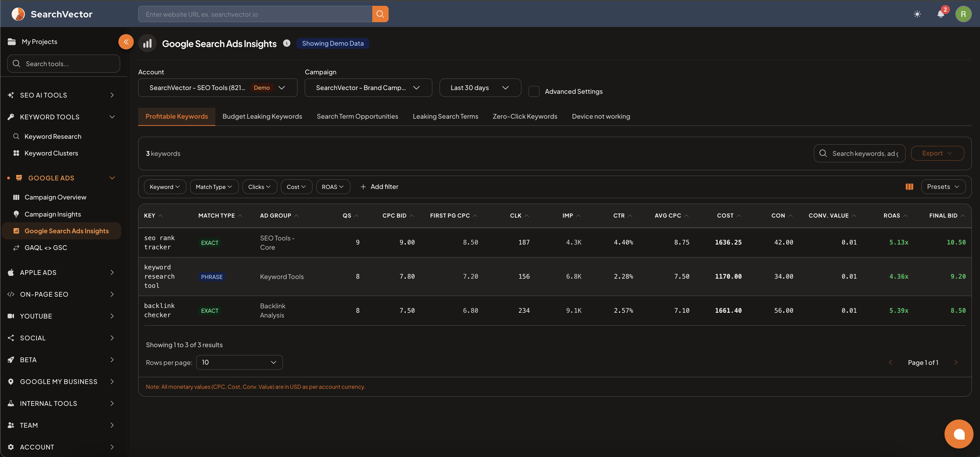The height and width of the screenshot is (457, 980).
Task: Switch to Leaking Search Terms tab
Action: pyautogui.click(x=446, y=116)
